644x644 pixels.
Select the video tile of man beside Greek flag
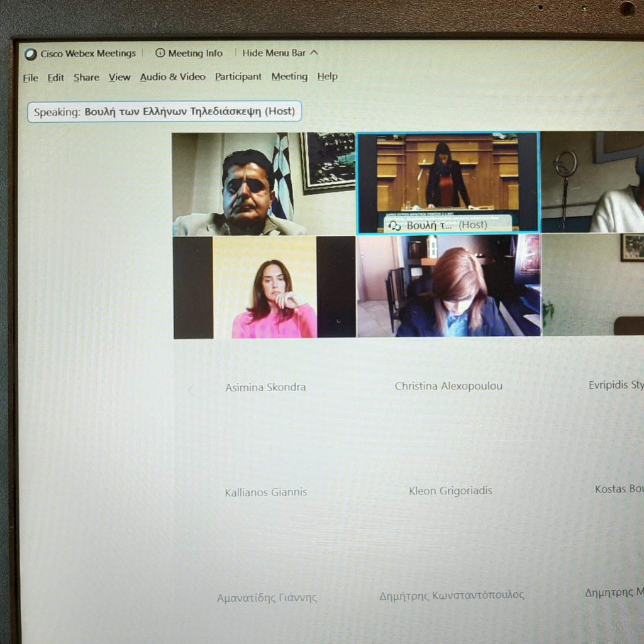pyautogui.click(x=264, y=184)
